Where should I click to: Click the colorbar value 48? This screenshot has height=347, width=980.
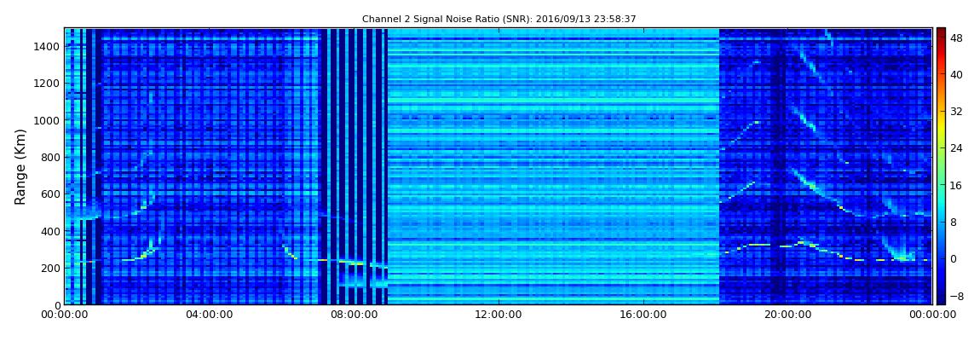pyautogui.click(x=956, y=38)
